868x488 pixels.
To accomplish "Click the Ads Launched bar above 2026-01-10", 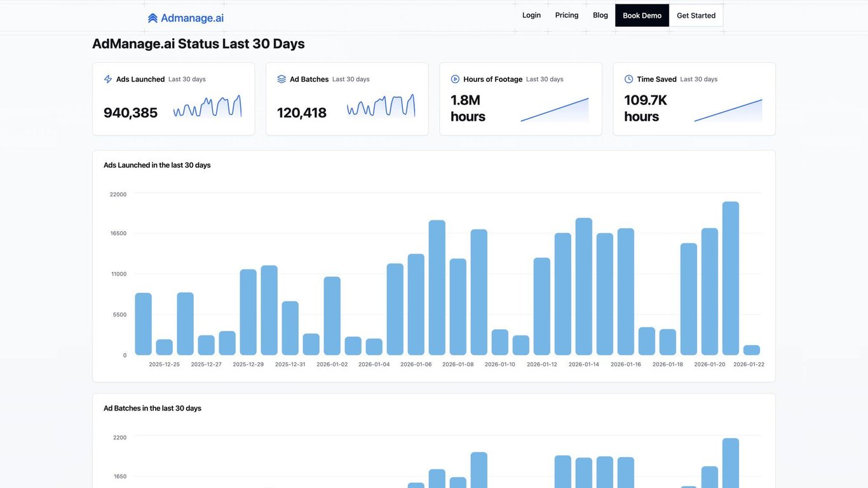I will tap(499, 342).
